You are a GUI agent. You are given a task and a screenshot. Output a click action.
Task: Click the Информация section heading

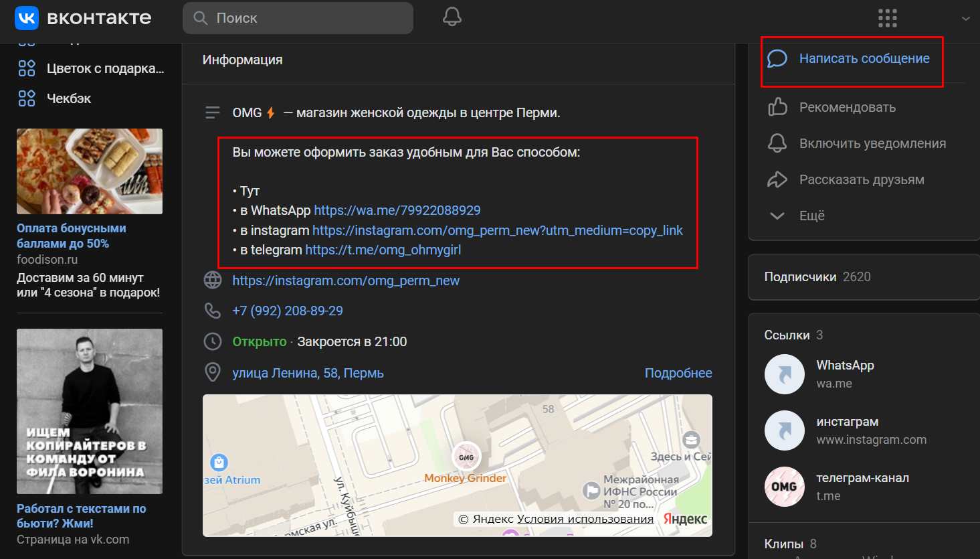pyautogui.click(x=243, y=60)
